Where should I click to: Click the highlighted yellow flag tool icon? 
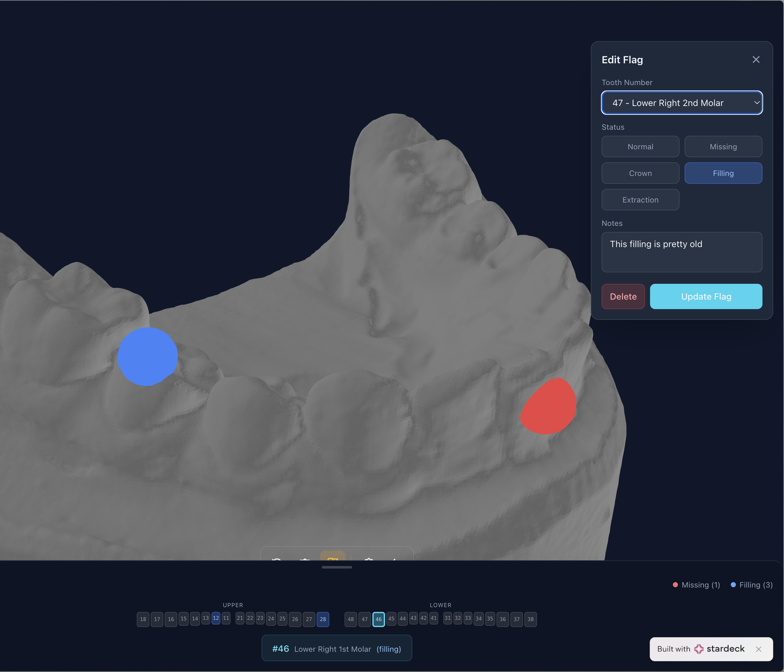pos(332,557)
